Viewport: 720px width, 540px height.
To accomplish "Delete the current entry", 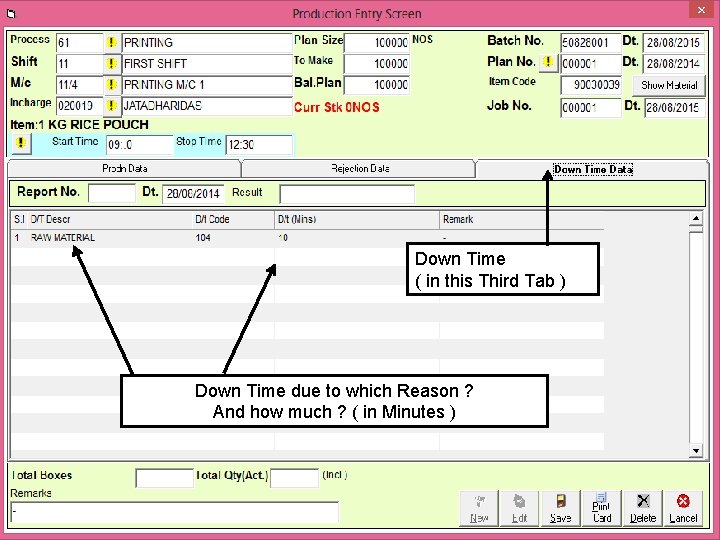I will 643,508.
